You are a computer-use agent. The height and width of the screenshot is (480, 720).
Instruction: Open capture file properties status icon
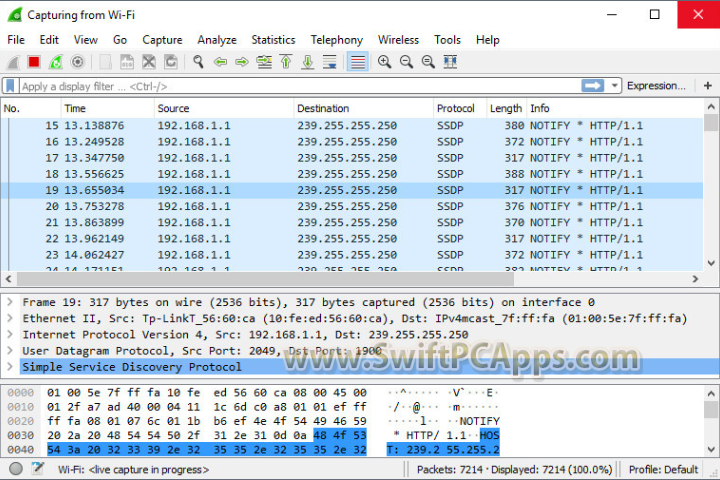pyautogui.click(x=38, y=469)
